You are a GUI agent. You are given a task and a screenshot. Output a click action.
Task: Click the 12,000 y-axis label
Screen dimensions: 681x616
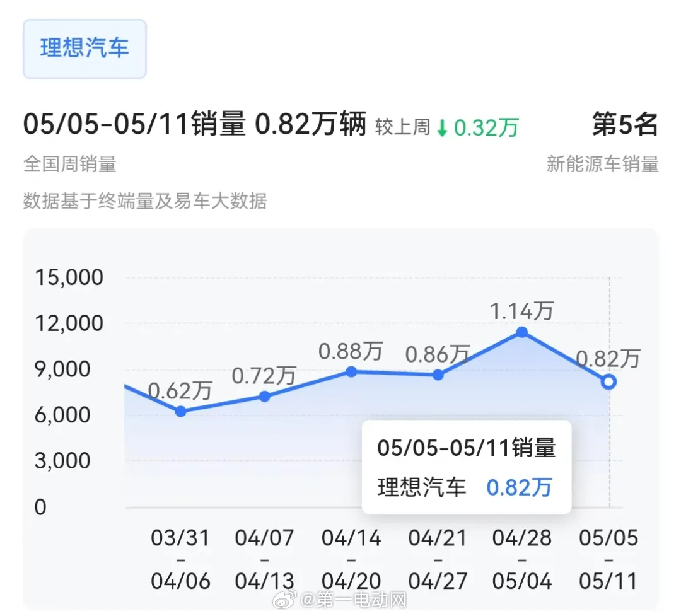69,323
